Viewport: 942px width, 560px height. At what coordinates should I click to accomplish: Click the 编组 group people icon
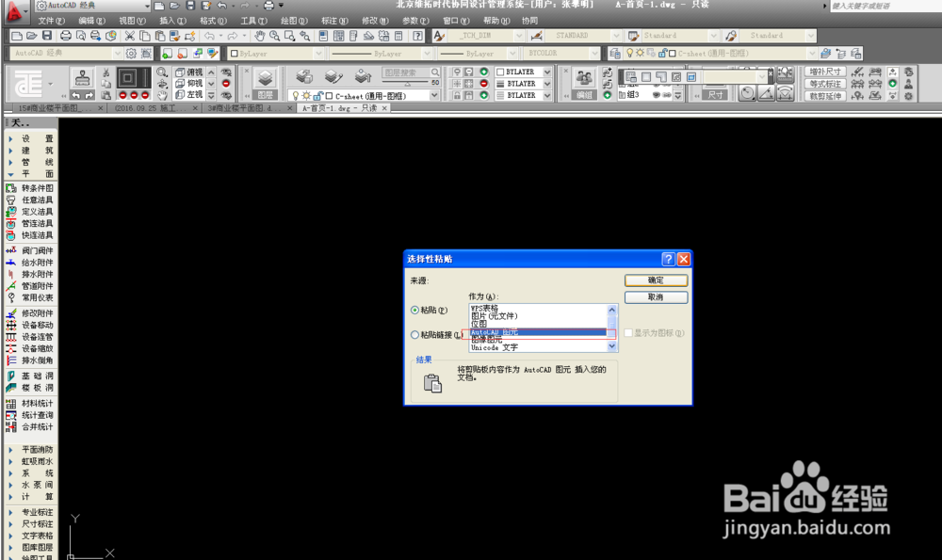click(583, 78)
